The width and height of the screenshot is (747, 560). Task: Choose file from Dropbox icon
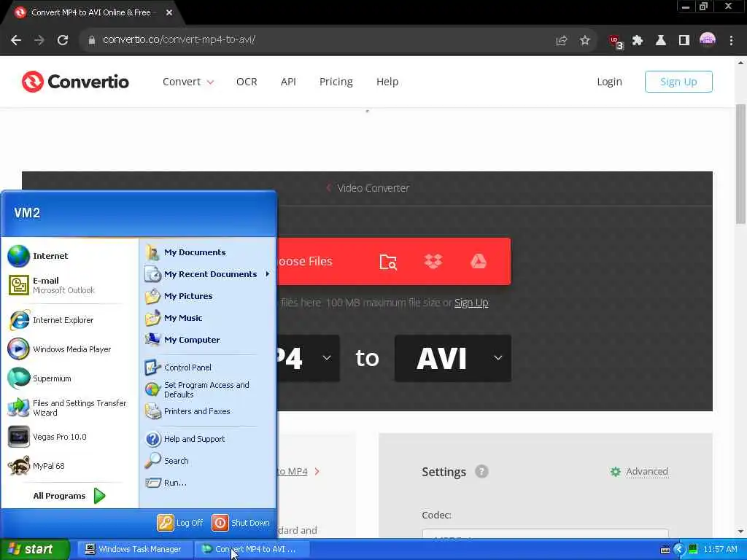click(433, 262)
